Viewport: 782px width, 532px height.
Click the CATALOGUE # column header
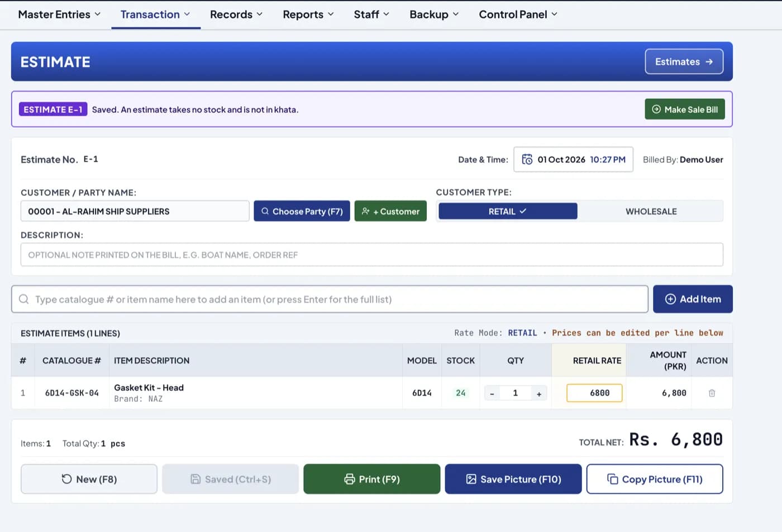(71, 361)
